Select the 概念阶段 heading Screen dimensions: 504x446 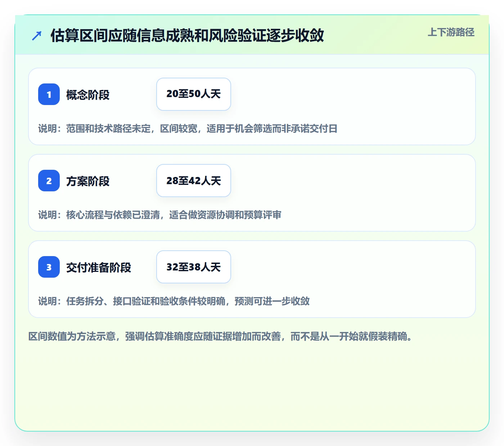[x=88, y=95]
